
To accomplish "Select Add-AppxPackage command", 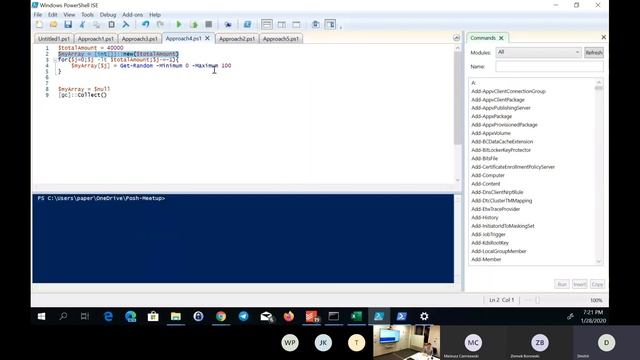I will pyautogui.click(x=491, y=116).
